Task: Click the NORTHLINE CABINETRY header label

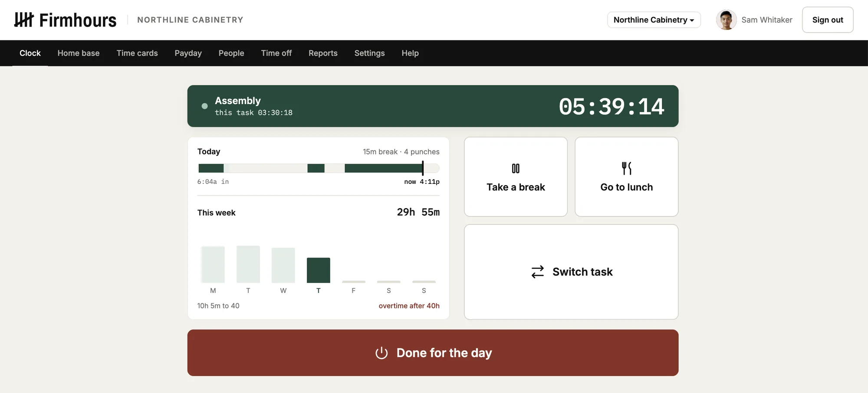Action: pyautogui.click(x=190, y=20)
